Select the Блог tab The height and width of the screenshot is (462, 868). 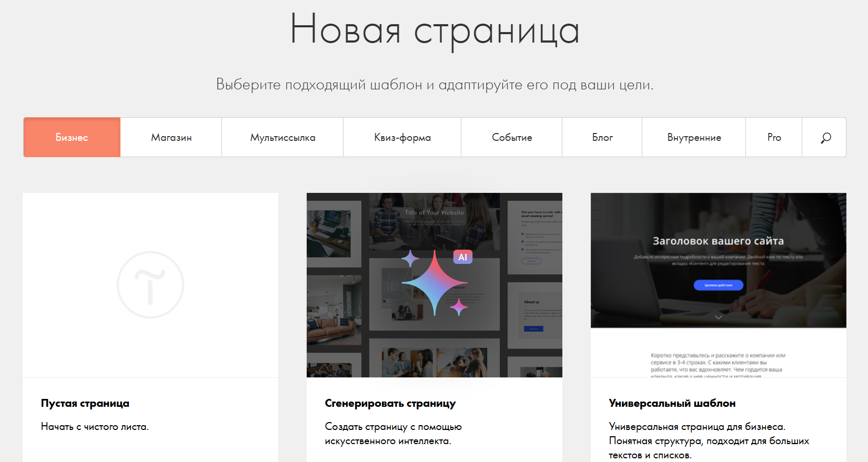point(602,137)
